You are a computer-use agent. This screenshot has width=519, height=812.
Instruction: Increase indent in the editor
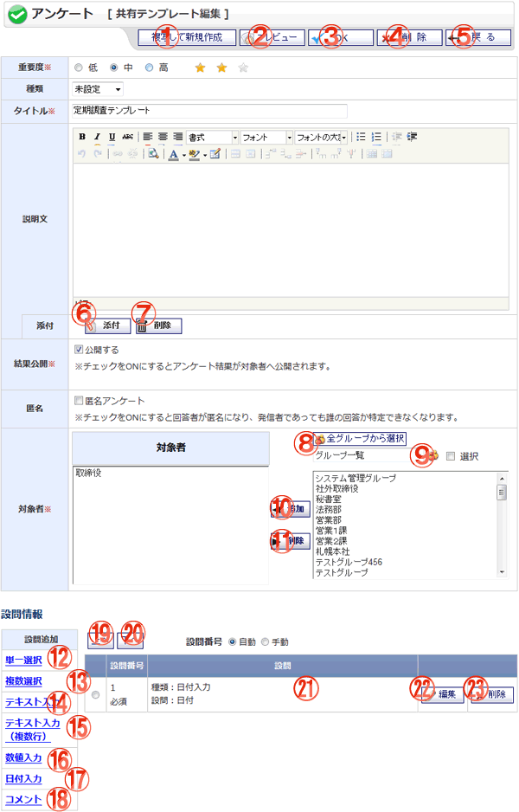(x=412, y=137)
